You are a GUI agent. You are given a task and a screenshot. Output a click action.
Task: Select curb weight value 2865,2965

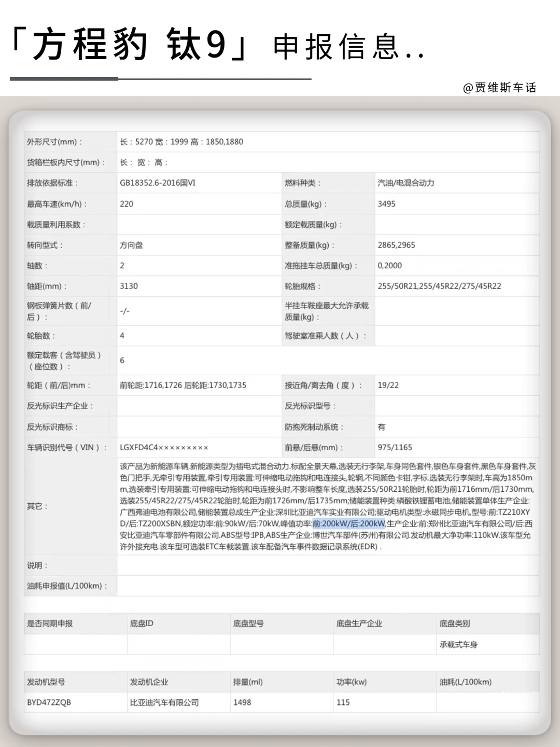396,245
